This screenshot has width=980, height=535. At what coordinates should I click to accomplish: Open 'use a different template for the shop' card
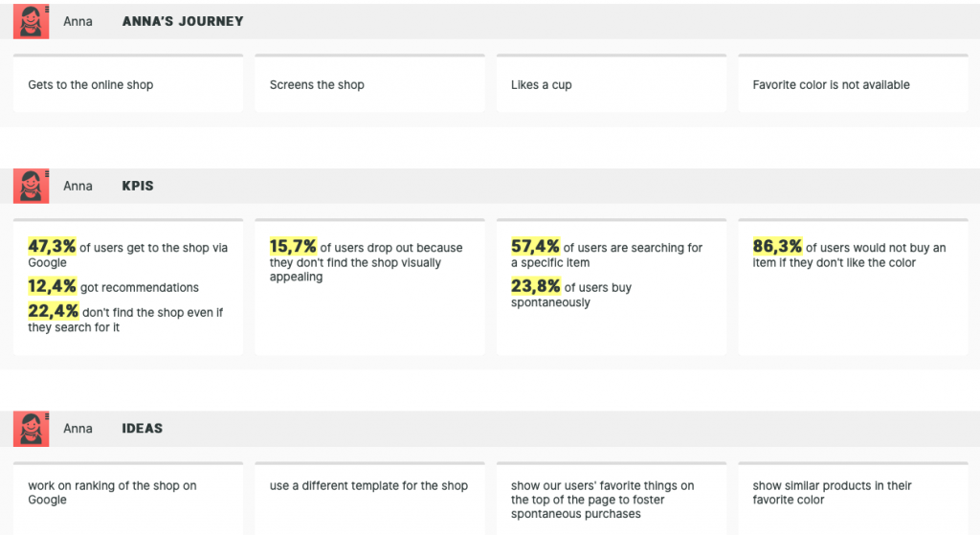pyautogui.click(x=370, y=498)
